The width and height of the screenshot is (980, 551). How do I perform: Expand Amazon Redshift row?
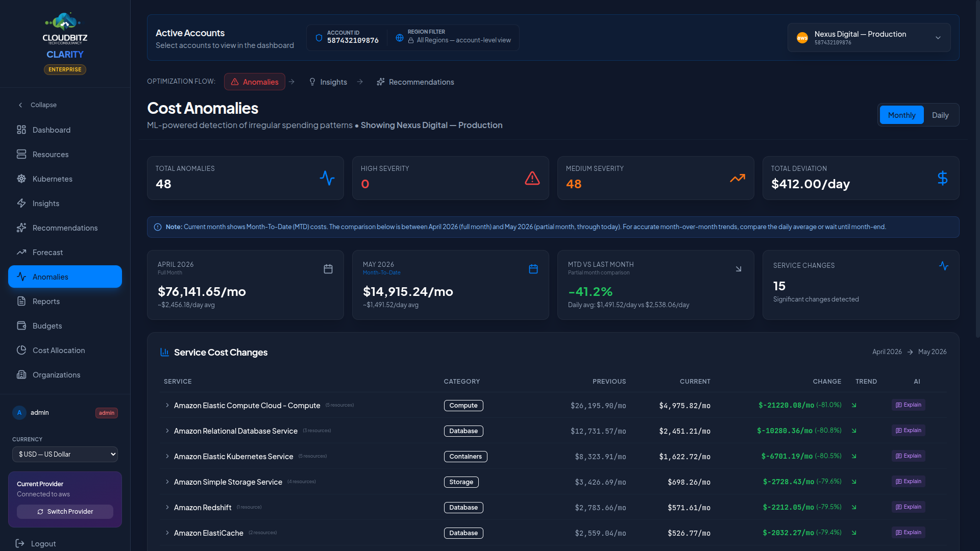[x=167, y=507]
